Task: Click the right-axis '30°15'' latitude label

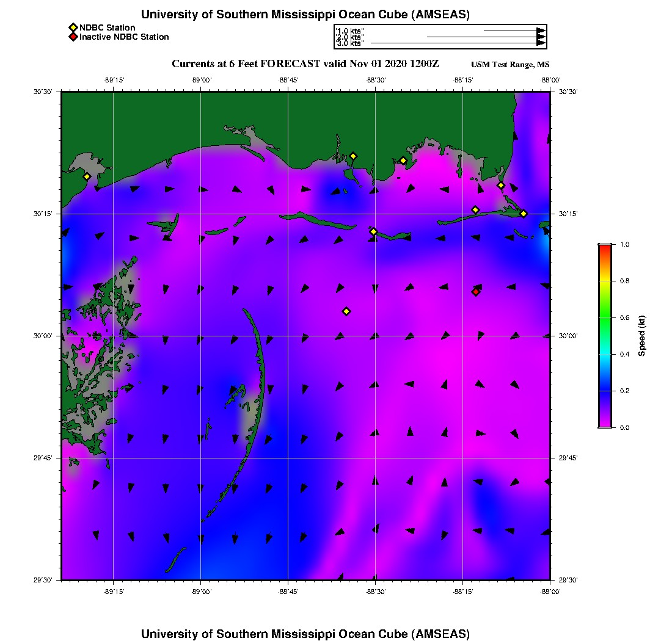Action: click(x=568, y=214)
